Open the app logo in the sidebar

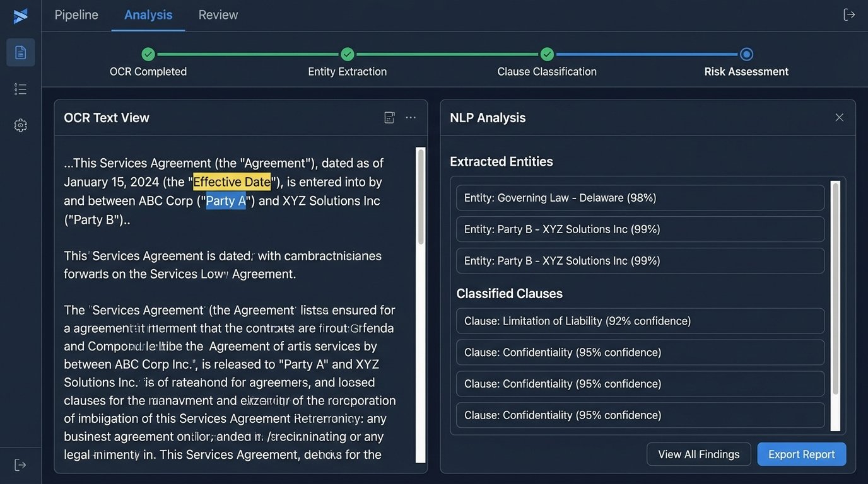(x=20, y=16)
